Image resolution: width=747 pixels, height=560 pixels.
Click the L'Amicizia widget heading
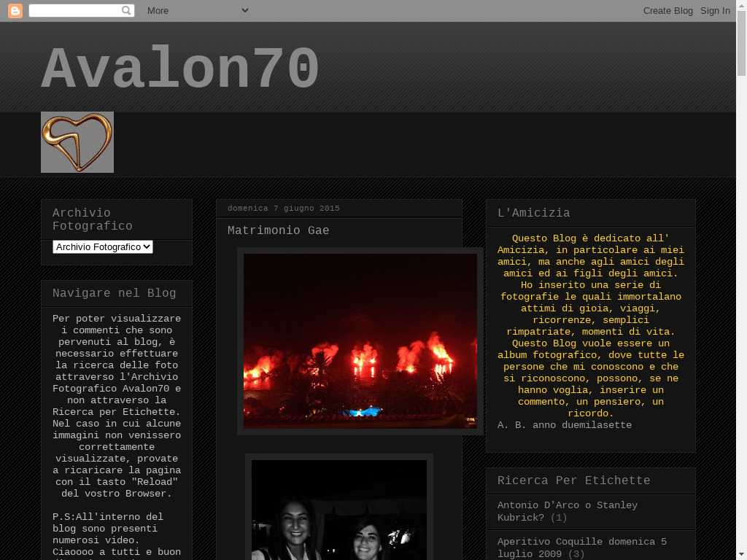pos(533,213)
